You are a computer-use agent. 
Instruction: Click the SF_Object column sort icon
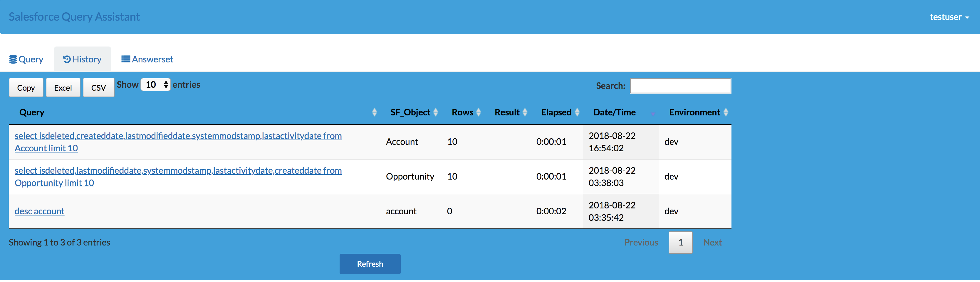(x=436, y=112)
